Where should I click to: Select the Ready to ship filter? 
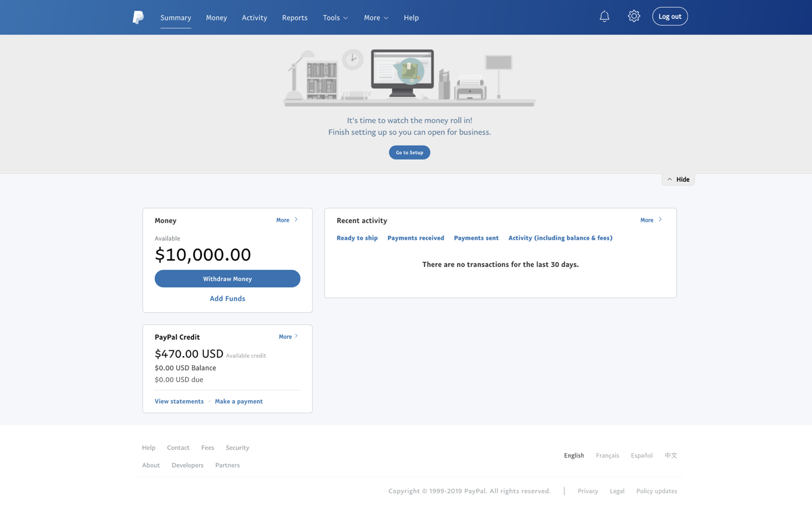(x=357, y=238)
